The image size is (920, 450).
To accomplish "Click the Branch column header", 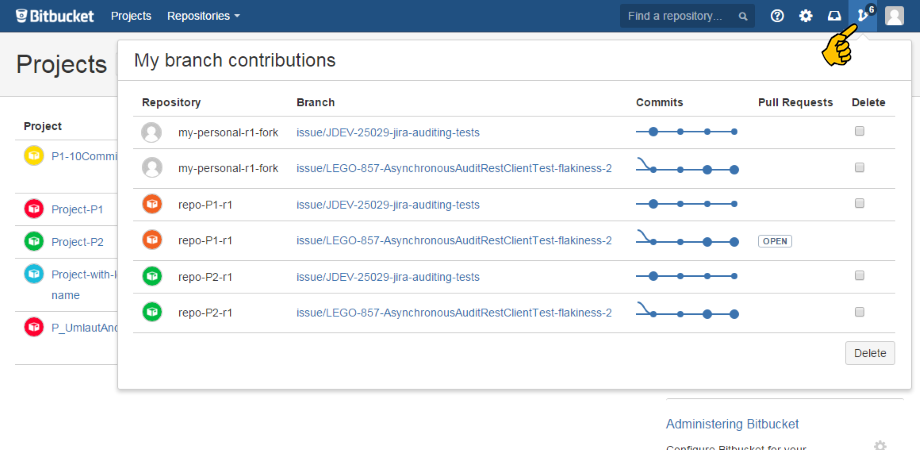I will pos(316,103).
